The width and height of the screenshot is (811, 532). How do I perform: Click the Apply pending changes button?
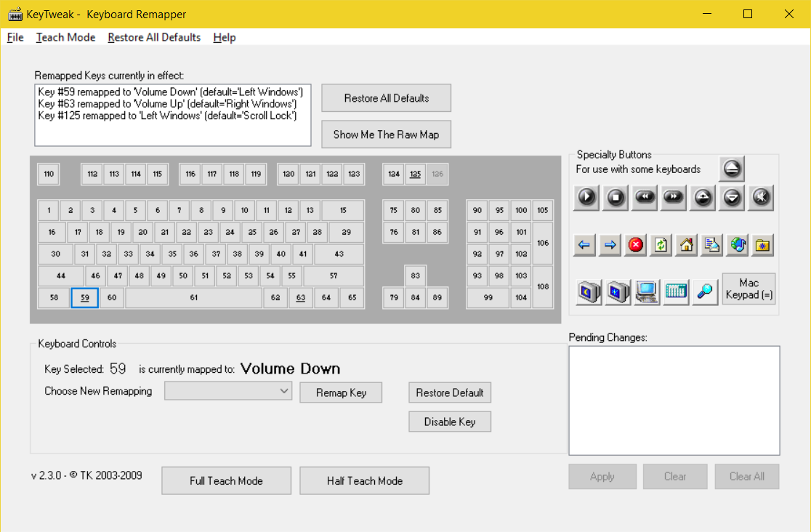pos(602,477)
